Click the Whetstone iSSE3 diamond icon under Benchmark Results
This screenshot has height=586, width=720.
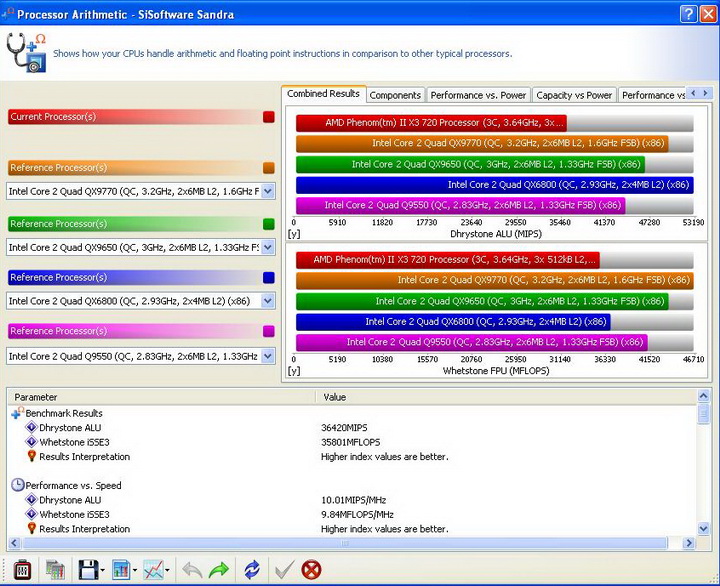[x=31, y=442]
